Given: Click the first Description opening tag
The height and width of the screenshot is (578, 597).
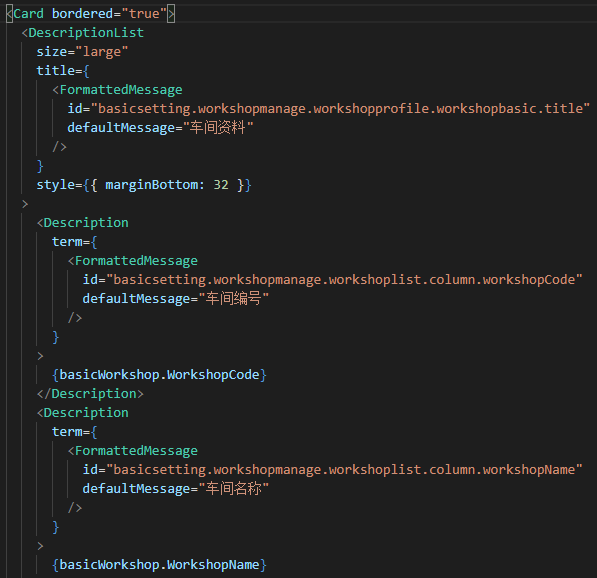Looking at the screenshot, I should click(83, 223).
